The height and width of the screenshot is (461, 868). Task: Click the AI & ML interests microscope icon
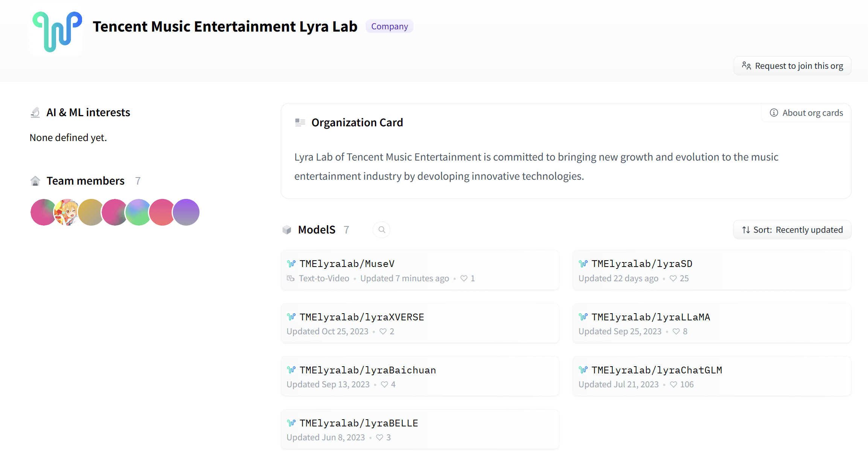(x=35, y=112)
